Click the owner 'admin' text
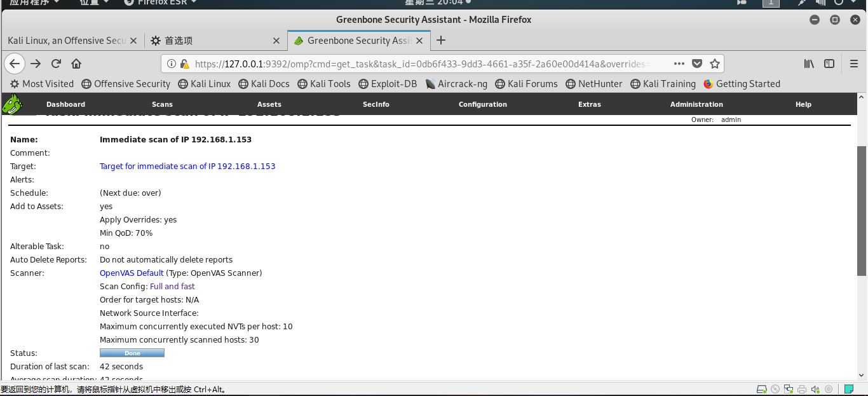This screenshot has height=396, width=868. pos(731,119)
